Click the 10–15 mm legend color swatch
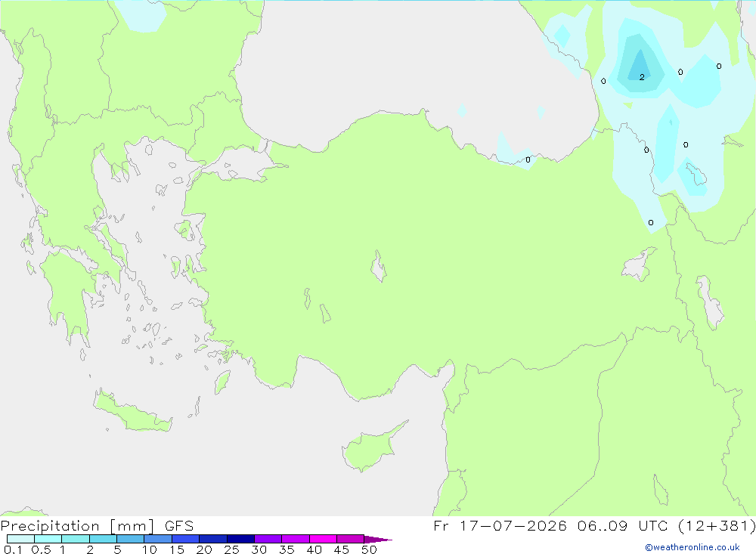756x554 pixels. click(x=158, y=539)
